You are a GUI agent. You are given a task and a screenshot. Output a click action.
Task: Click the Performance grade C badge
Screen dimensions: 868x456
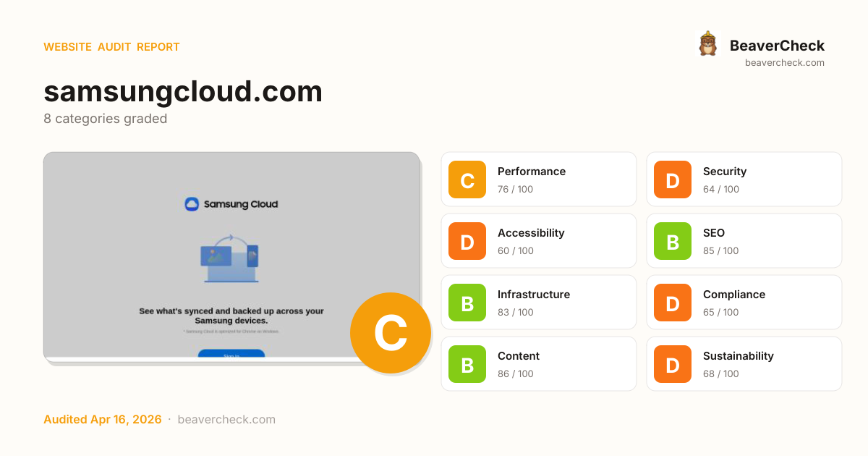tap(467, 180)
